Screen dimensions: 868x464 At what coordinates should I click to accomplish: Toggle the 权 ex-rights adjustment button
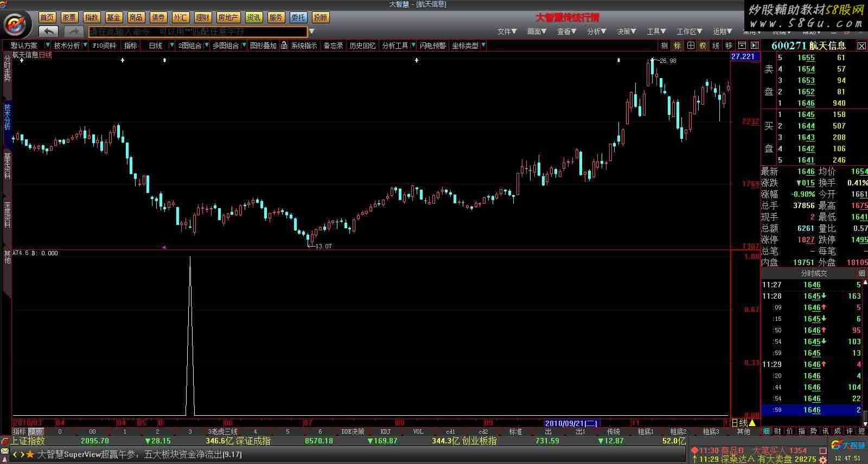[x=703, y=46]
